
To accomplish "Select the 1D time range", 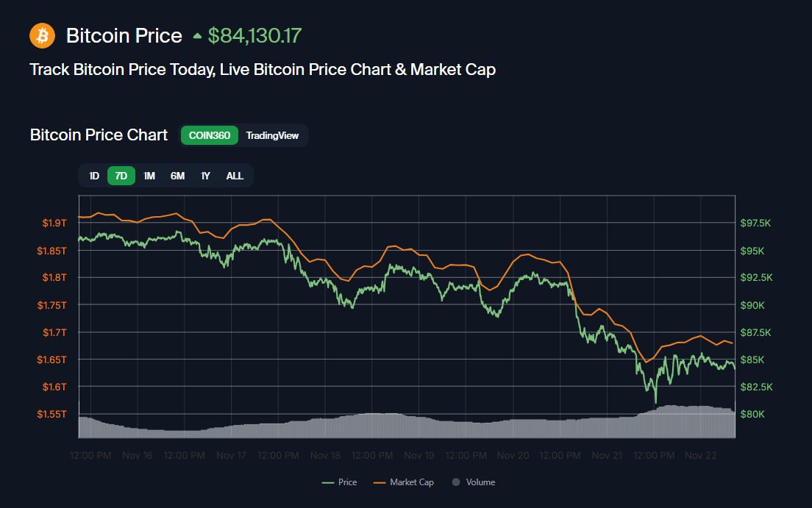I will point(93,176).
